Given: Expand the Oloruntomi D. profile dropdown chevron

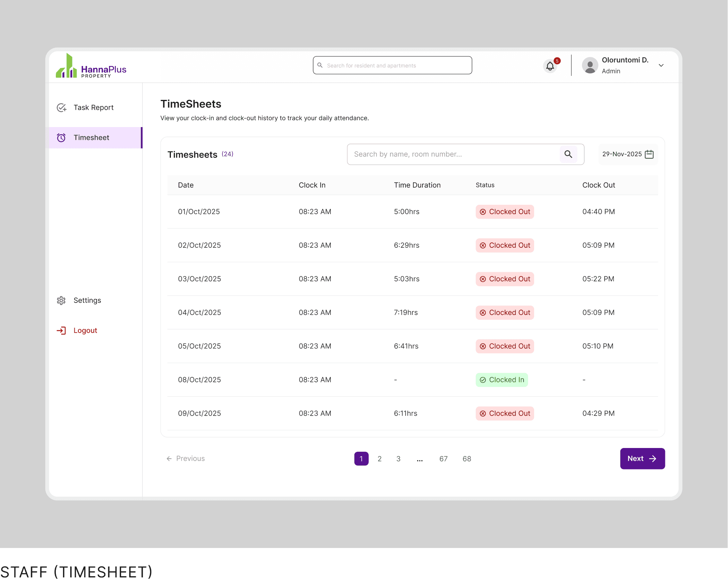Looking at the screenshot, I should (661, 66).
